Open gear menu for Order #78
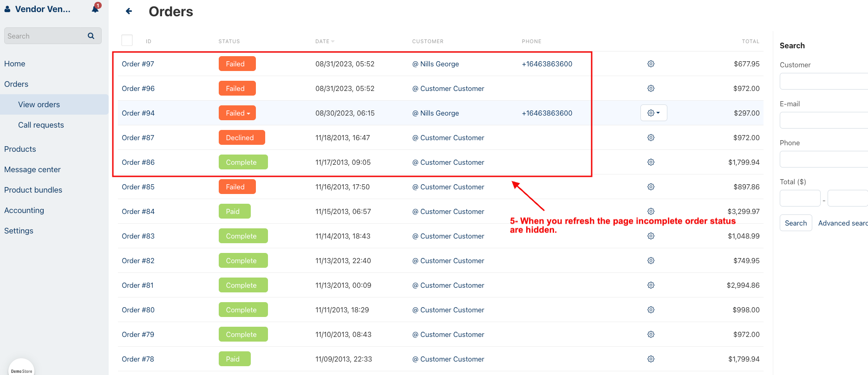Viewport: 868px width, 375px height. coord(651,359)
